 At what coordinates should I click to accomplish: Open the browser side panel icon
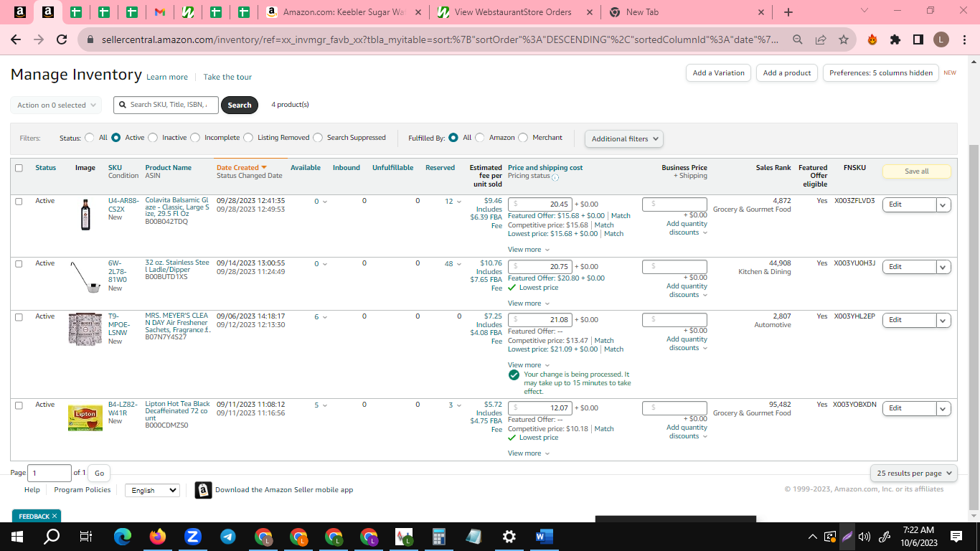[x=918, y=39]
